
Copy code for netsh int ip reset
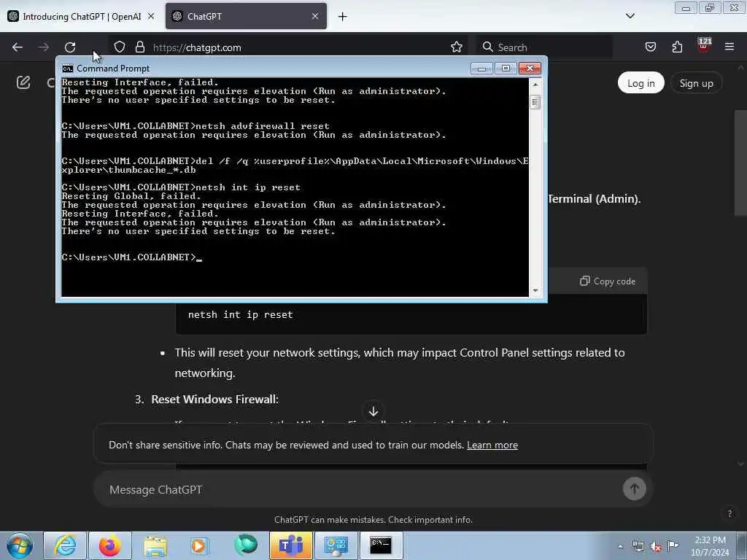(x=608, y=281)
